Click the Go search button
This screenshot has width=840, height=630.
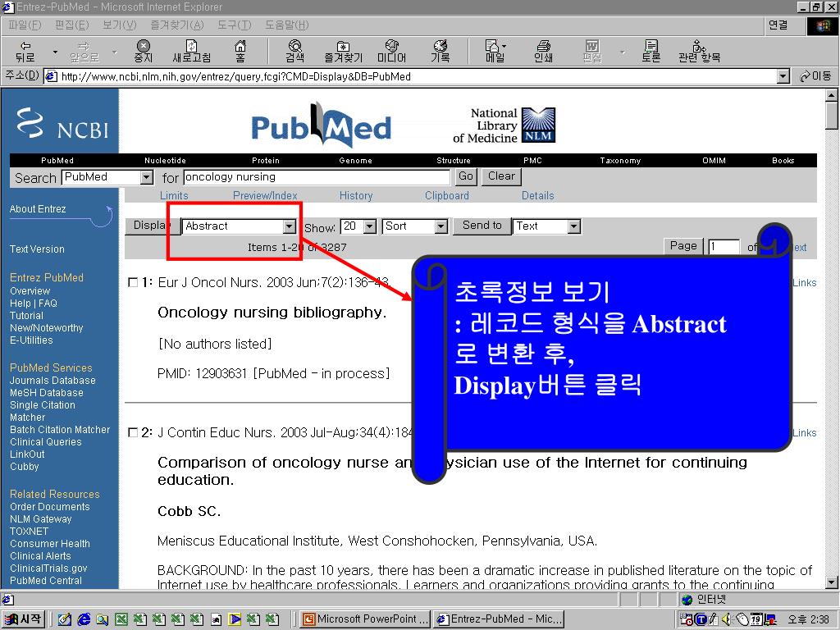[x=466, y=176]
